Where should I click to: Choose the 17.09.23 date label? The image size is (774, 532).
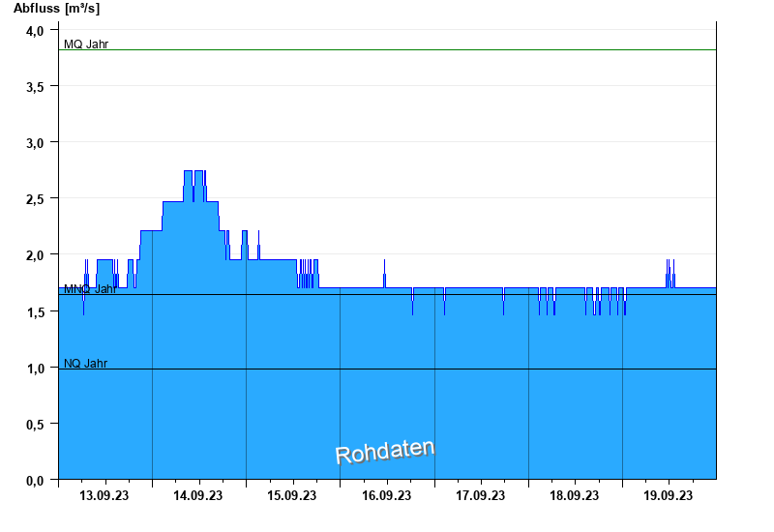(481, 496)
